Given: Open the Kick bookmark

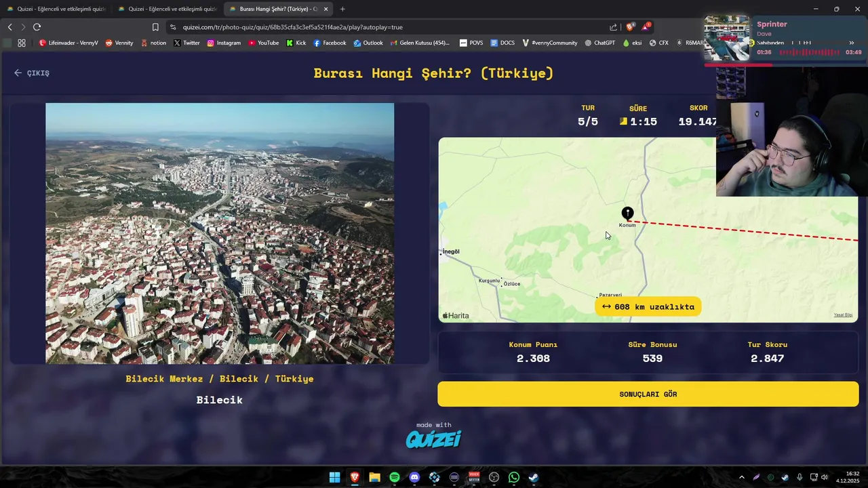Looking at the screenshot, I should (x=296, y=43).
